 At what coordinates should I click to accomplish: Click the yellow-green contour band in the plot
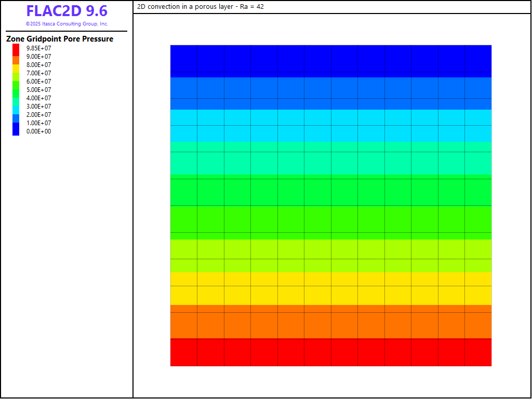coord(331,255)
